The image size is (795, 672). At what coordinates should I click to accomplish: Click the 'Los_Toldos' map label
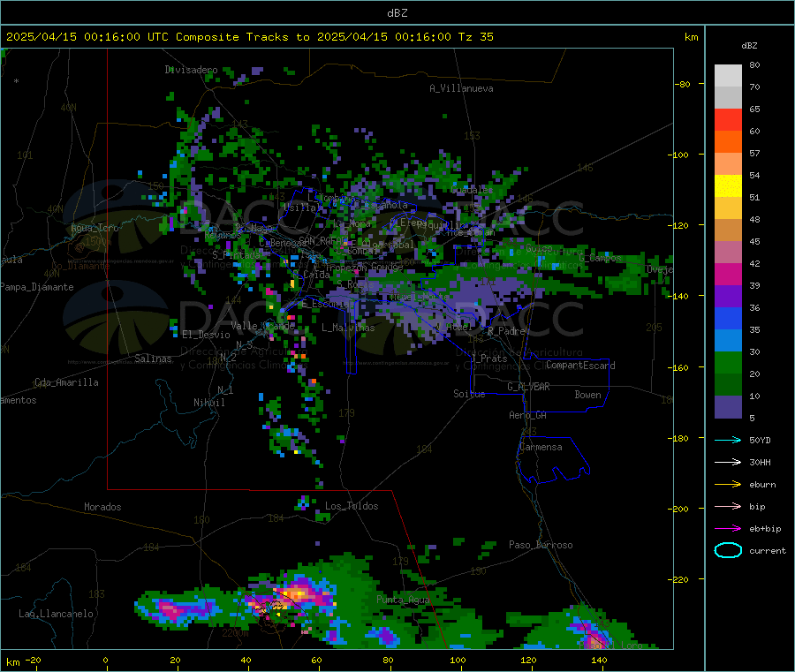[352, 506]
